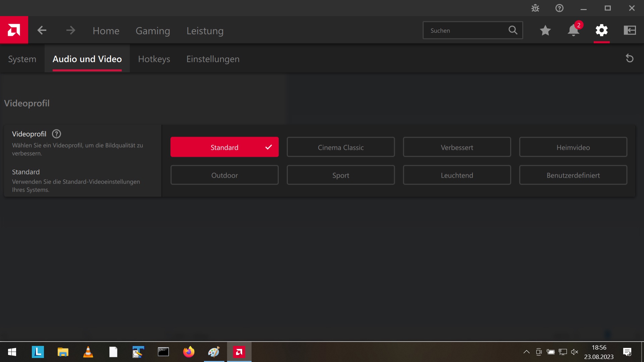
Task: Select the Verbessert video profile
Action: (x=457, y=147)
